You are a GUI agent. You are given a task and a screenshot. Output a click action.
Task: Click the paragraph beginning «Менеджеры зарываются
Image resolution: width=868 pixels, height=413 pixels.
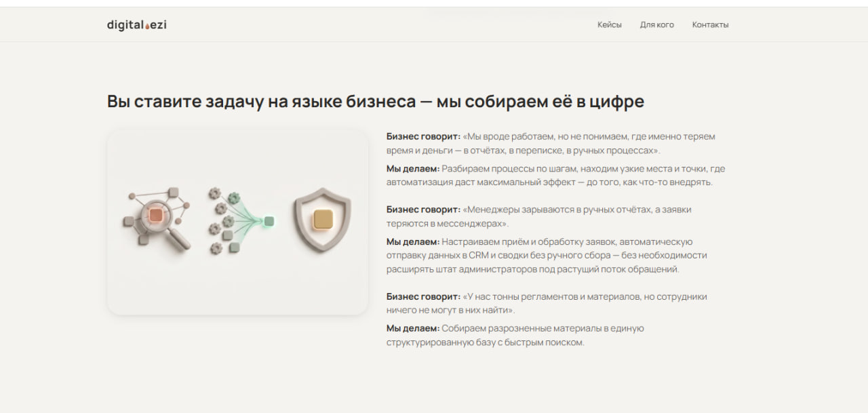(x=539, y=216)
